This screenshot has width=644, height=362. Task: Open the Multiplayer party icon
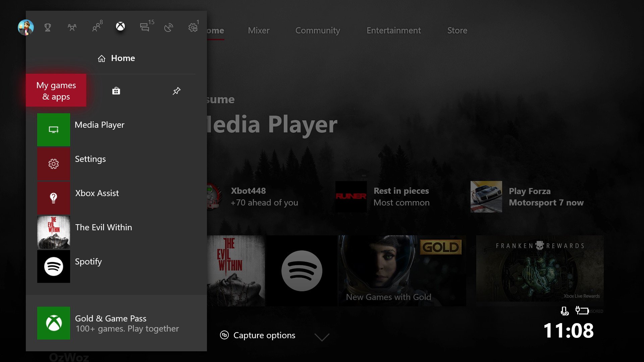pyautogui.click(x=72, y=27)
